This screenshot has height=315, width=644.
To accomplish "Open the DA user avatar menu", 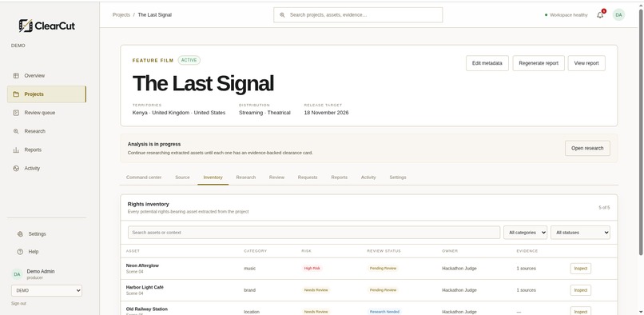I will point(618,15).
